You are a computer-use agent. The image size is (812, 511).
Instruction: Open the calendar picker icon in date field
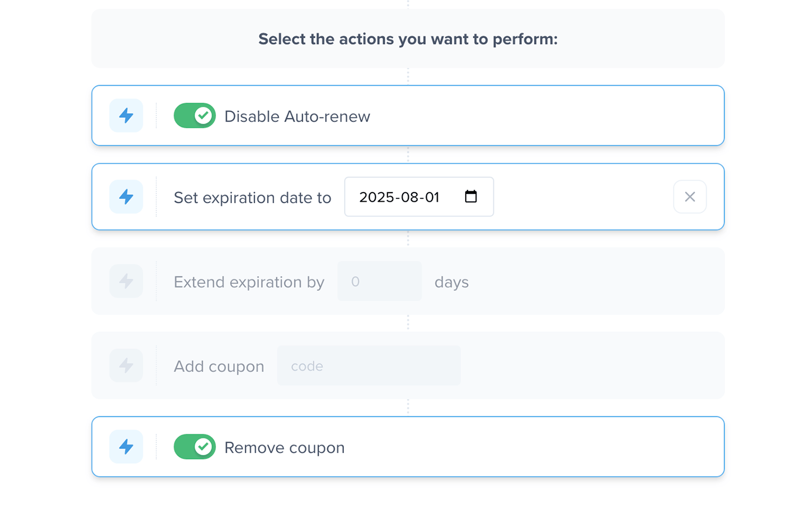471,197
